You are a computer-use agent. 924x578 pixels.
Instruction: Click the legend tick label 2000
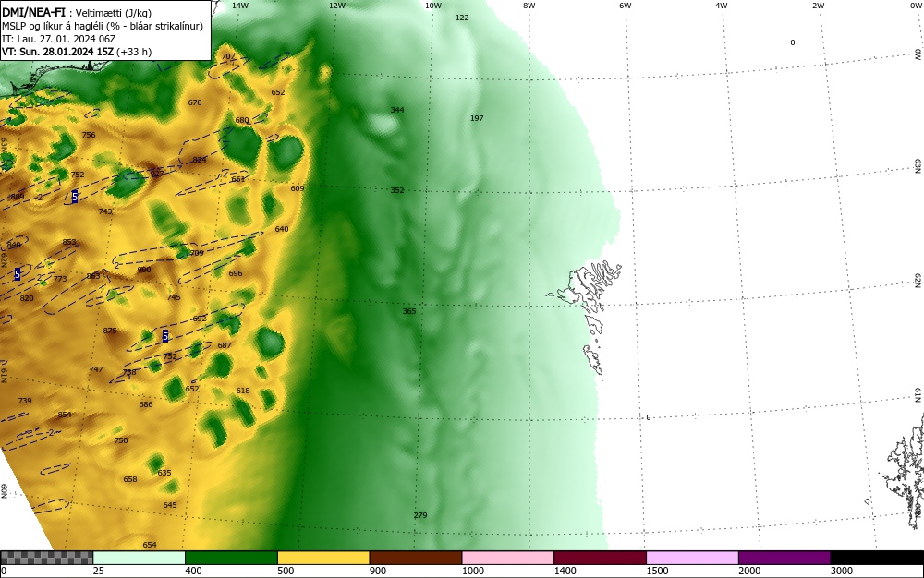point(749,571)
